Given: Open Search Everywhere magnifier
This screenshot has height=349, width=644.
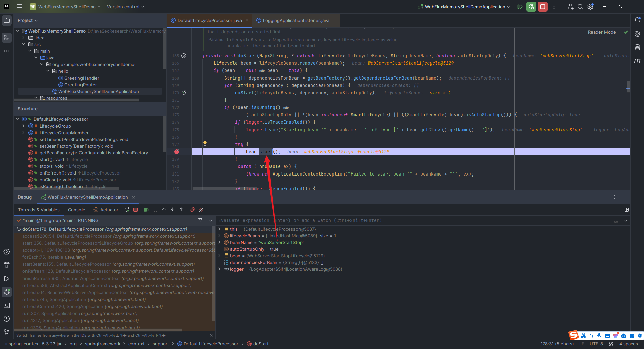Looking at the screenshot, I should click(580, 7).
